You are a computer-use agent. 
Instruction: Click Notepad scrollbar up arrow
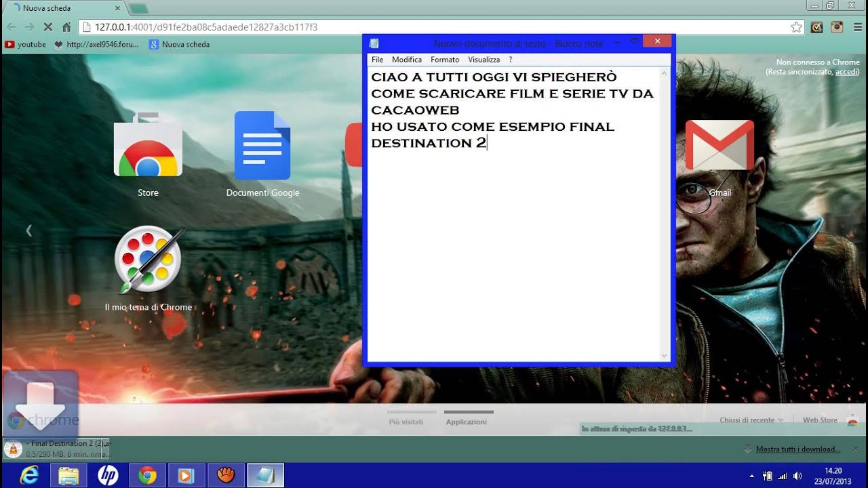pyautogui.click(x=665, y=73)
